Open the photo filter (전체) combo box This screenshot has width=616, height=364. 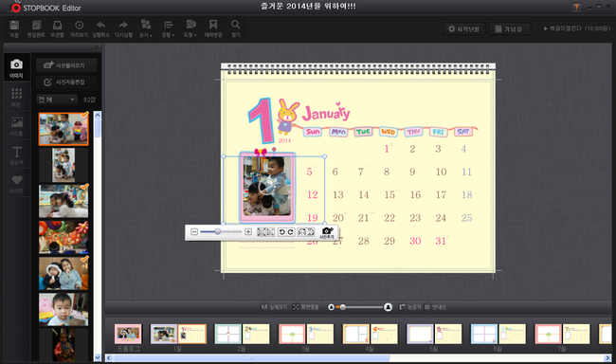click(57, 100)
